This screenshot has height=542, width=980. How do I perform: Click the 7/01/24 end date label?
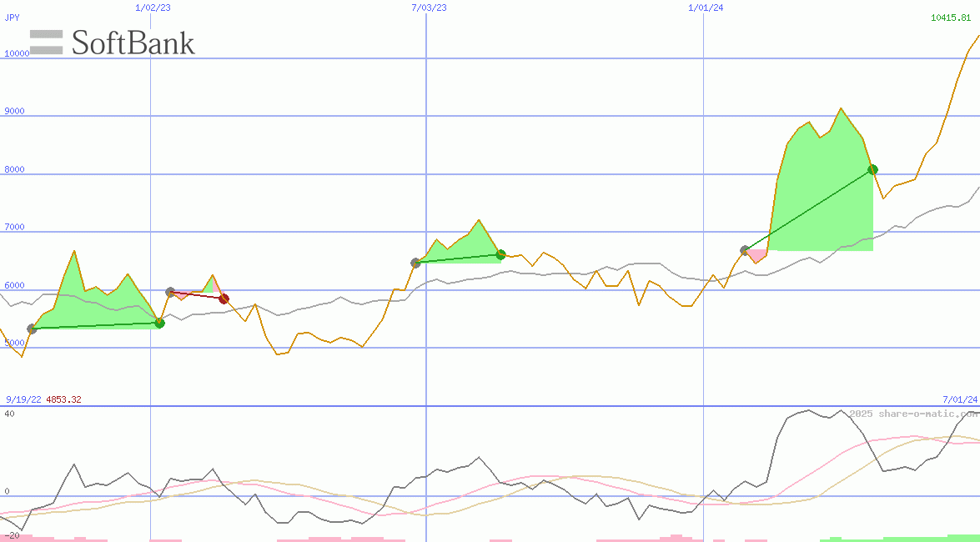(960, 399)
